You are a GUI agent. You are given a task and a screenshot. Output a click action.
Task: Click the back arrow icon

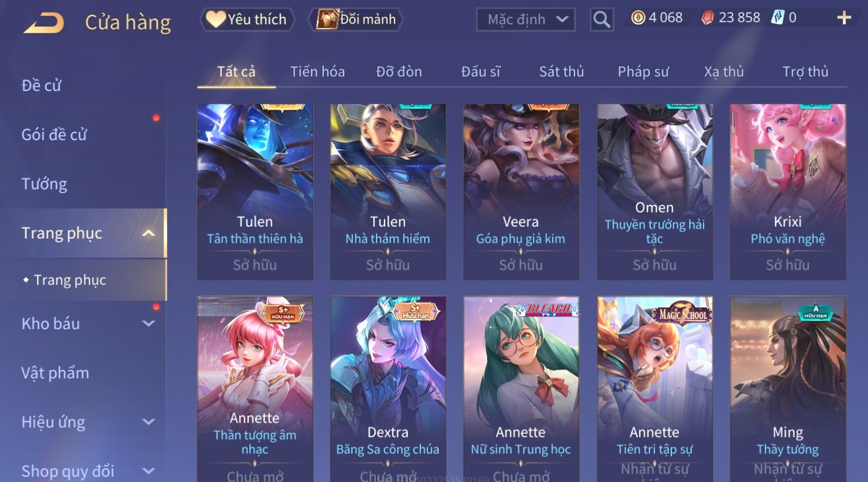click(x=44, y=23)
